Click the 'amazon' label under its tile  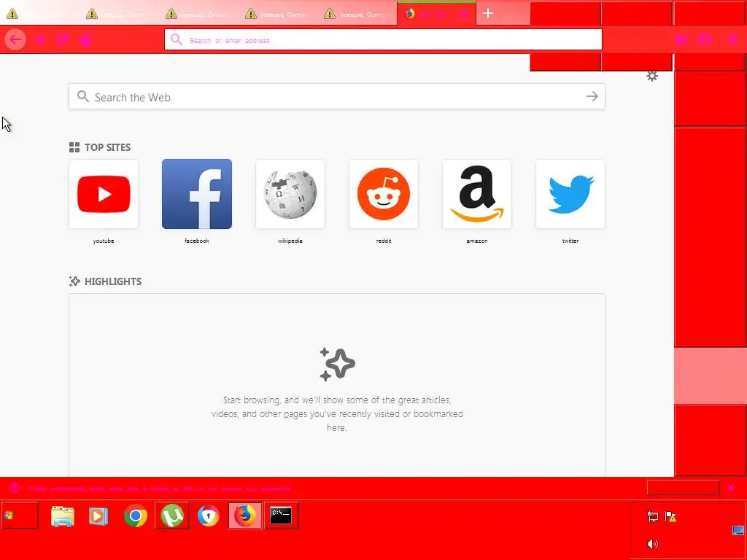point(477,241)
